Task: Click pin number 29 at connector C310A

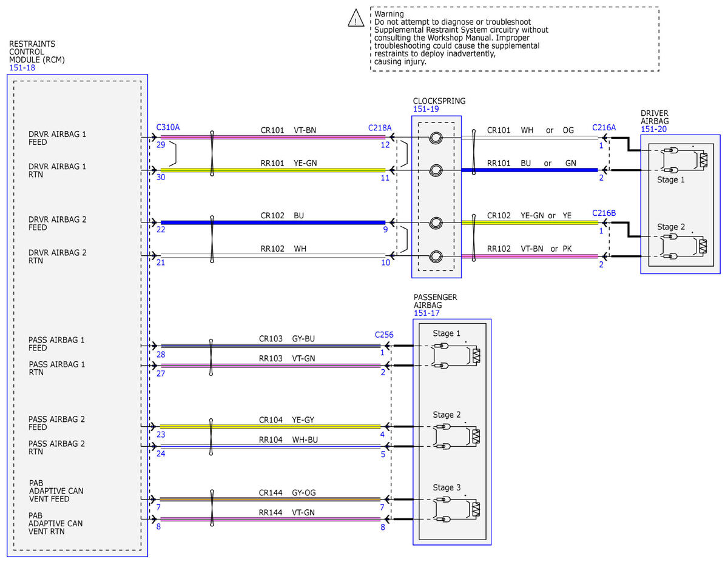Action: tap(160, 146)
